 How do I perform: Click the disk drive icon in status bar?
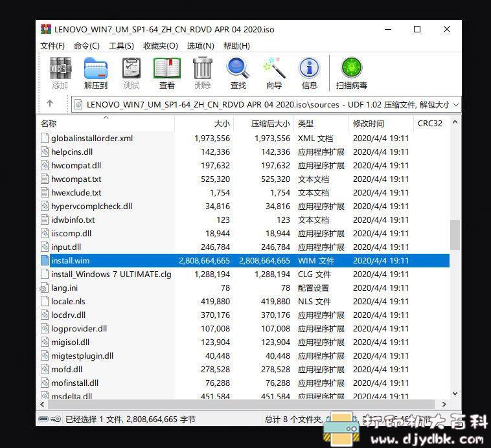pos(43,420)
